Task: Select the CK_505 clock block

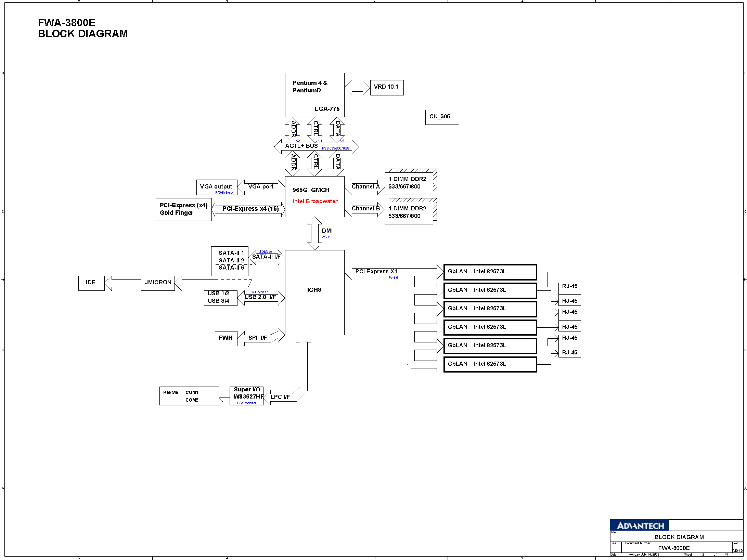Action: click(x=442, y=117)
